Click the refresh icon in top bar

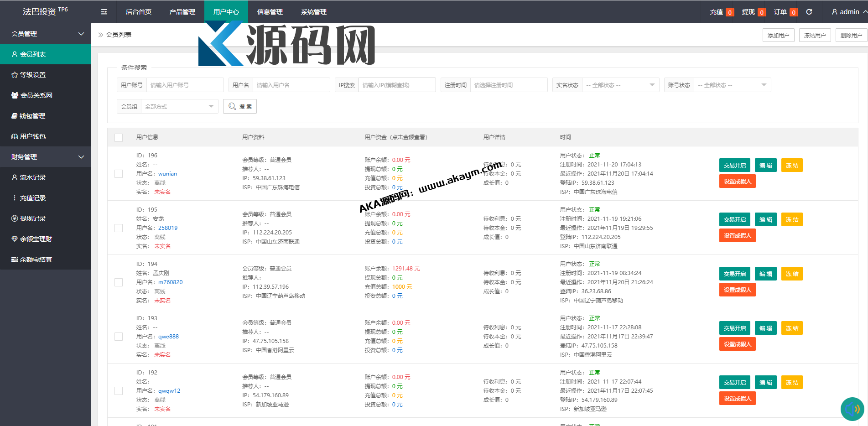[809, 12]
